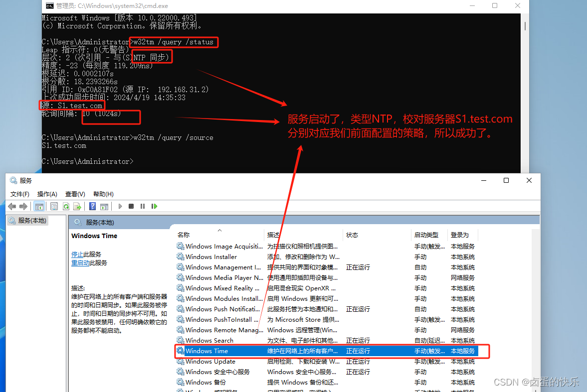Toggle the show/hide console tree icon
The width and height of the screenshot is (587, 392).
tap(39, 206)
